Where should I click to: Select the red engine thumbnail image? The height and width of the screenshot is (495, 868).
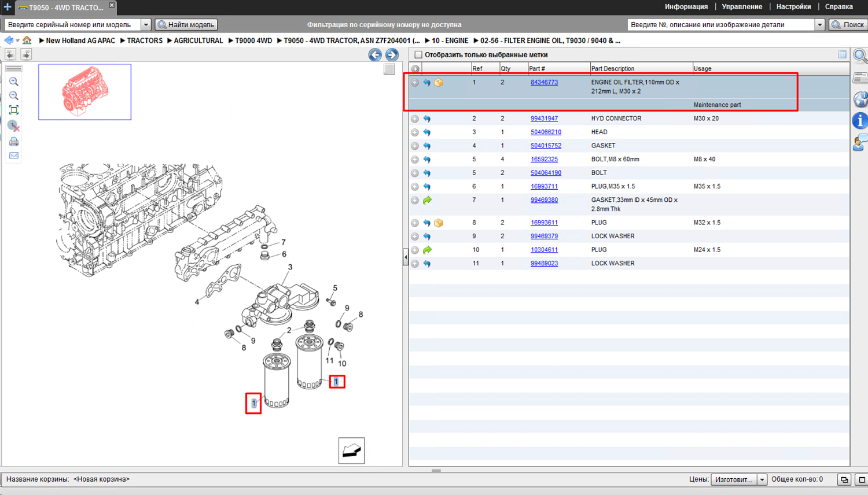pos(85,92)
